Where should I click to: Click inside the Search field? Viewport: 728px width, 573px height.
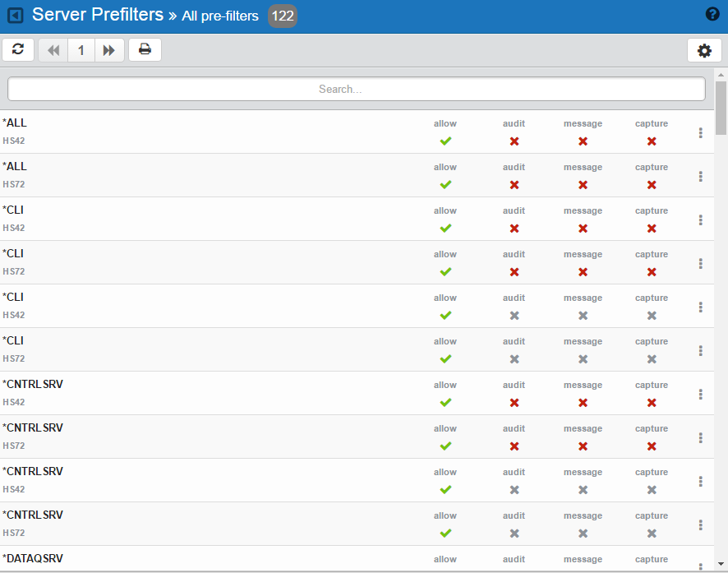(x=356, y=88)
